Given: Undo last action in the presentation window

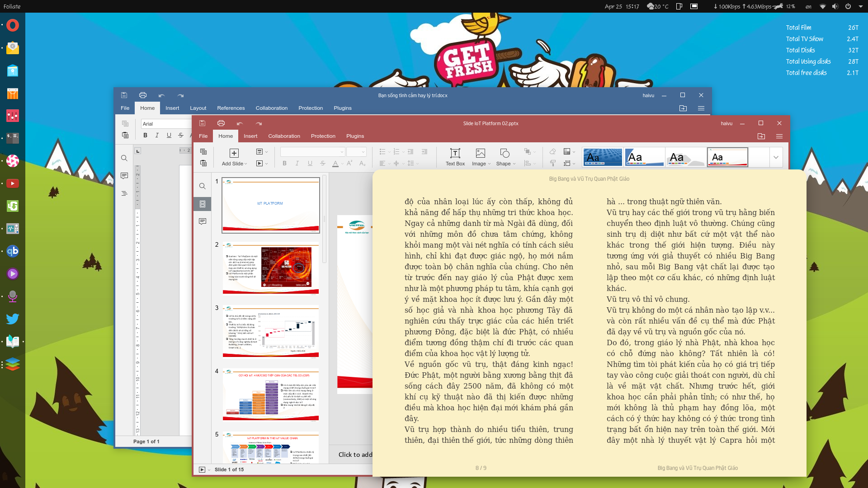Looking at the screenshot, I should point(240,123).
